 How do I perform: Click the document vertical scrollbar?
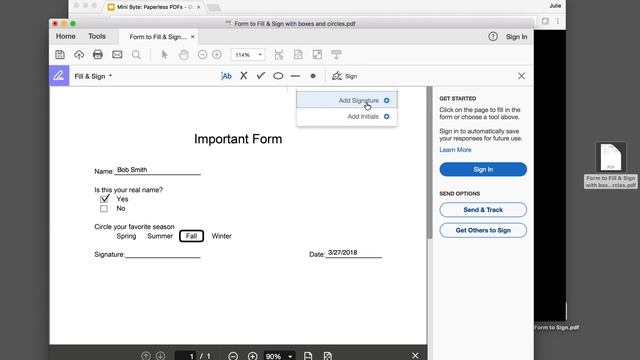(429, 163)
